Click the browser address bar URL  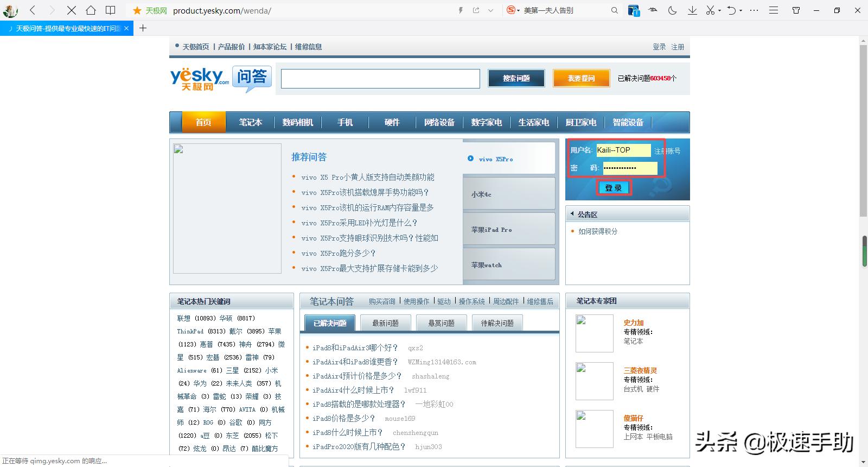(222, 10)
